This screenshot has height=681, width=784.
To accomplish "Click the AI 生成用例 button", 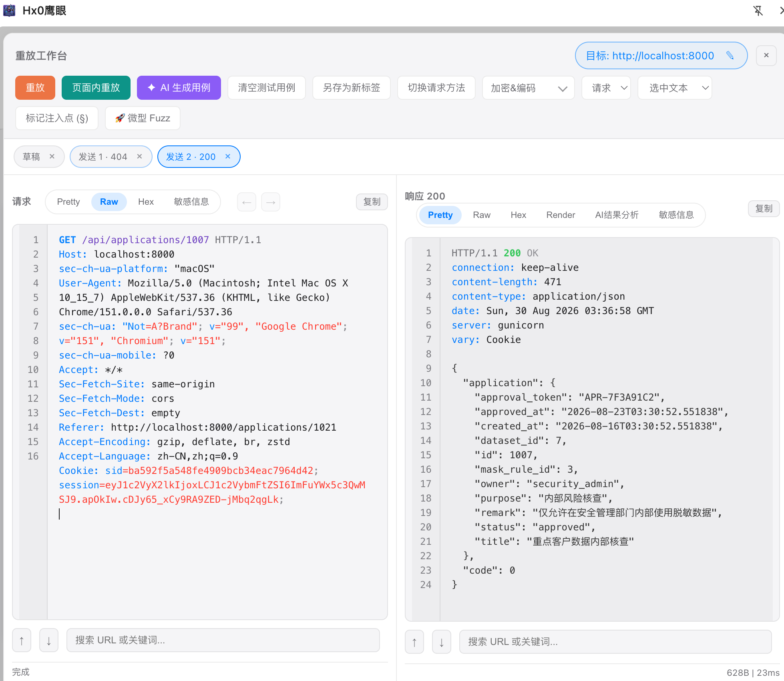I will click(179, 88).
